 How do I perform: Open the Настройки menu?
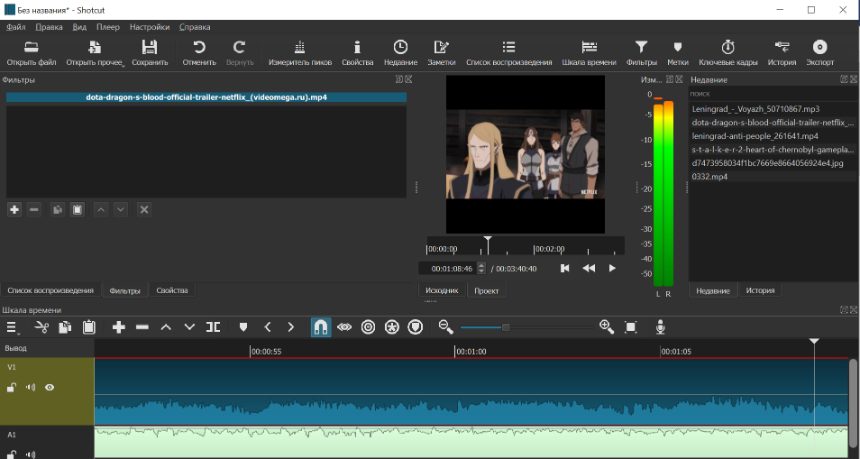(150, 27)
